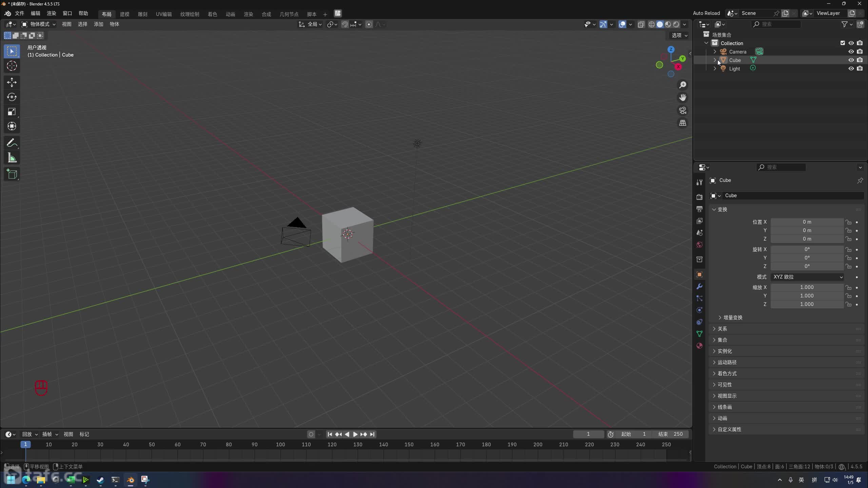This screenshot has height=488, width=868.
Task: Pick the Measure ruler tool
Action: coord(12,158)
